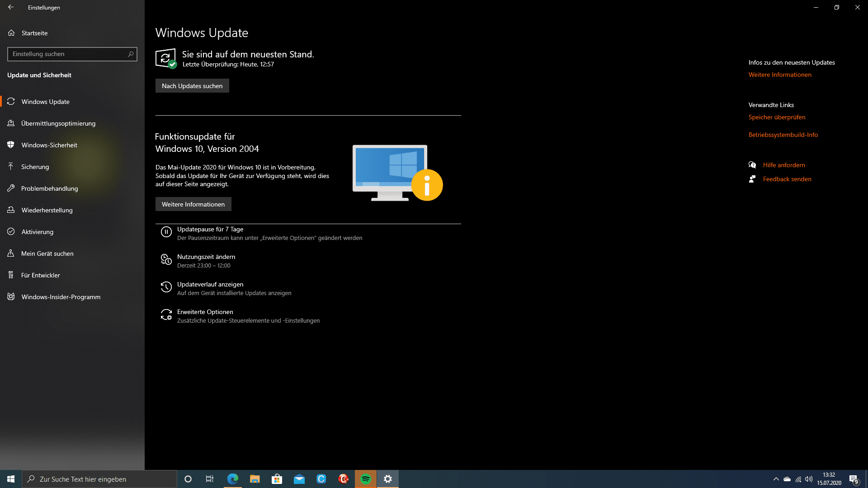868x488 pixels.
Task: Open Cortana from the taskbar
Action: tap(188, 479)
